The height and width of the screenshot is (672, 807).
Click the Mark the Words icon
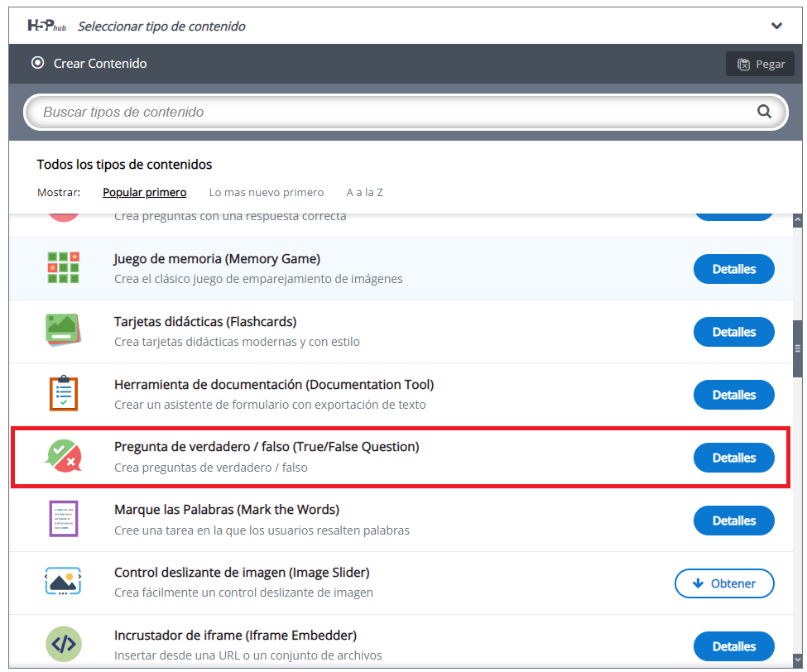pos(63,520)
